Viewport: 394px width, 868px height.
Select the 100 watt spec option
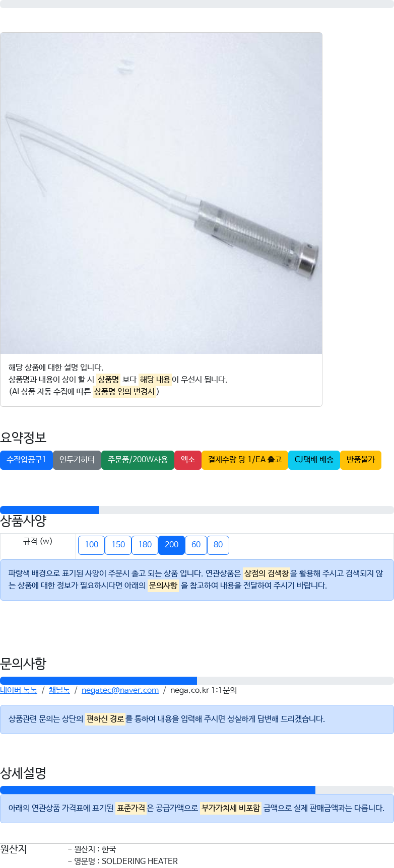pyautogui.click(x=91, y=545)
